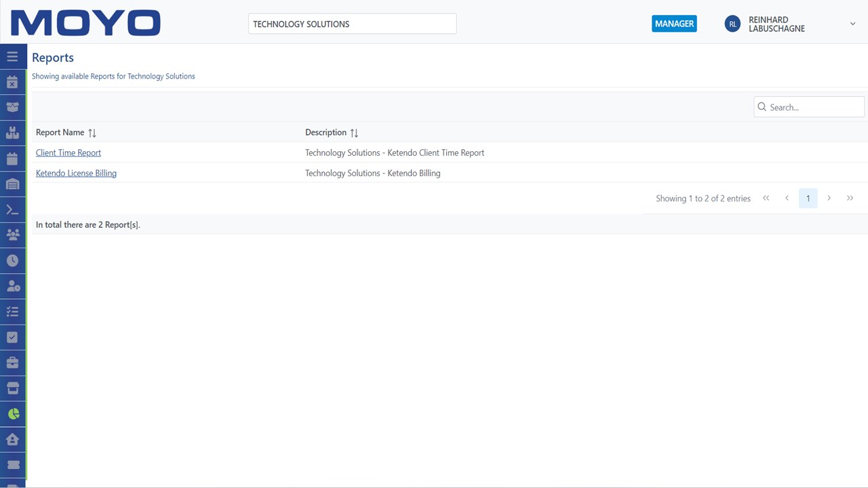Click the calendar-with-X sidebar icon
Screen dimensions: 868x488
[x=12, y=82]
